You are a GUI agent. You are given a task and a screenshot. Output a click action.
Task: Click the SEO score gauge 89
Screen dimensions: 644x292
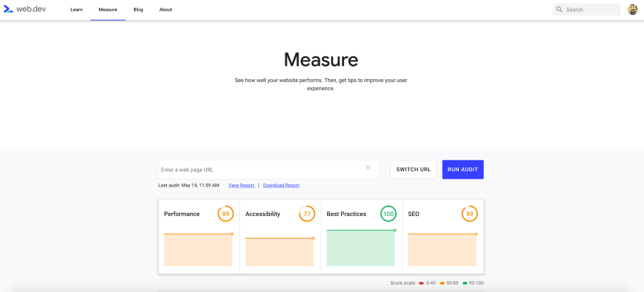pos(469,214)
